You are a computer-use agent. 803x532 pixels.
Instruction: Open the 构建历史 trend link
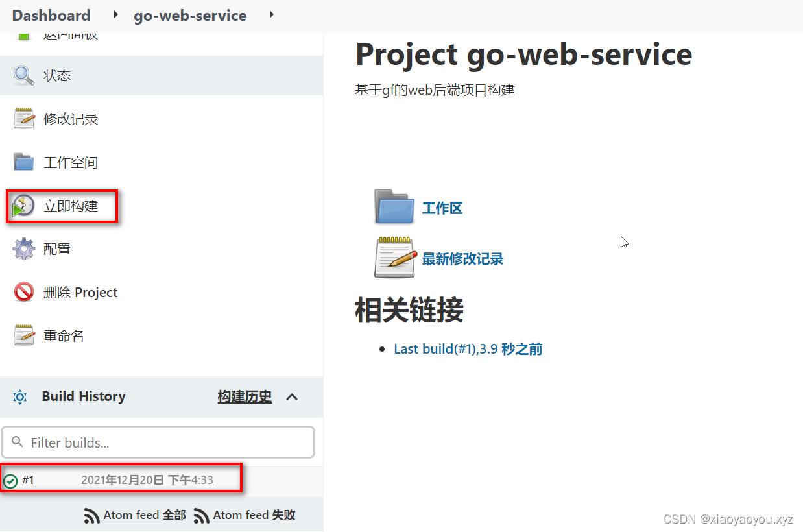(245, 396)
